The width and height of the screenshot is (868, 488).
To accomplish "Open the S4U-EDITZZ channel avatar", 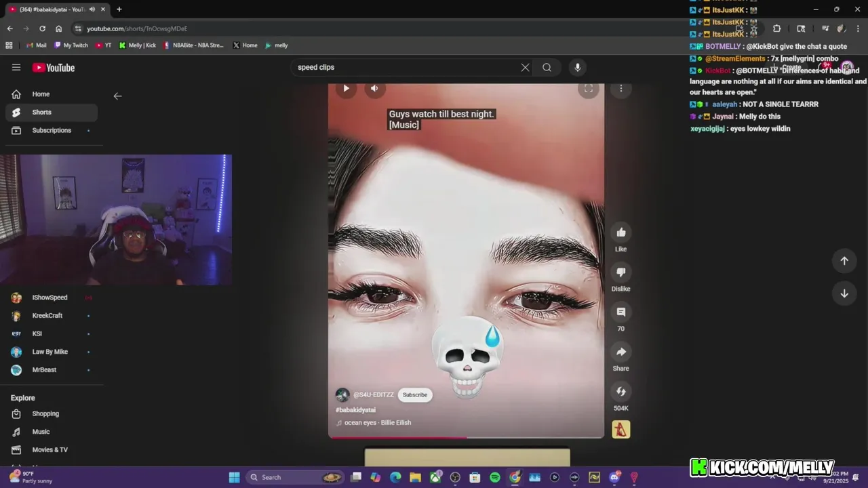I will [342, 395].
